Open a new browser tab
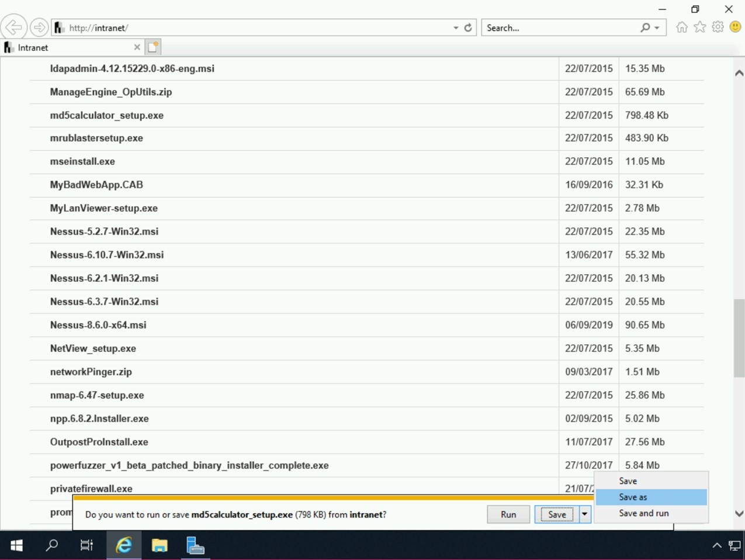 click(x=153, y=47)
